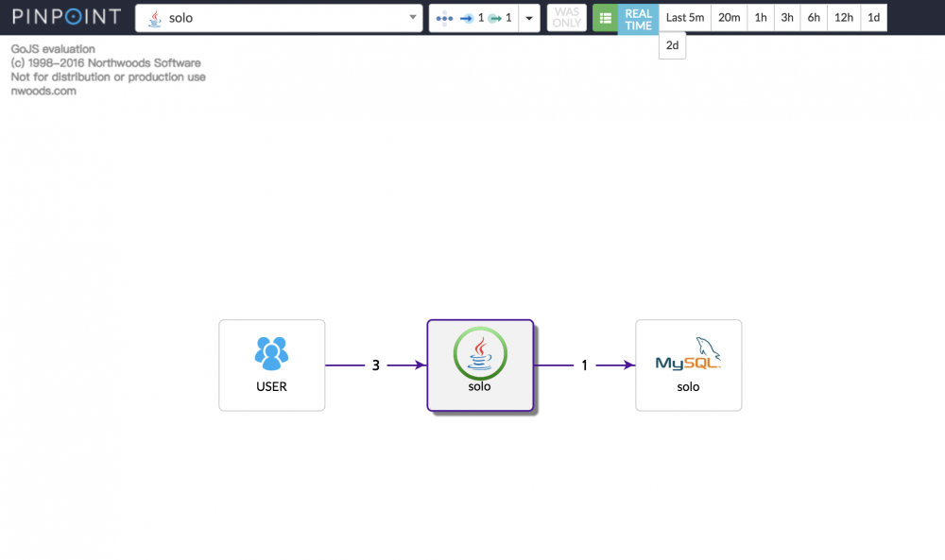Click the Java logo on the selected solo node
The image size is (945, 560).
coord(480,353)
